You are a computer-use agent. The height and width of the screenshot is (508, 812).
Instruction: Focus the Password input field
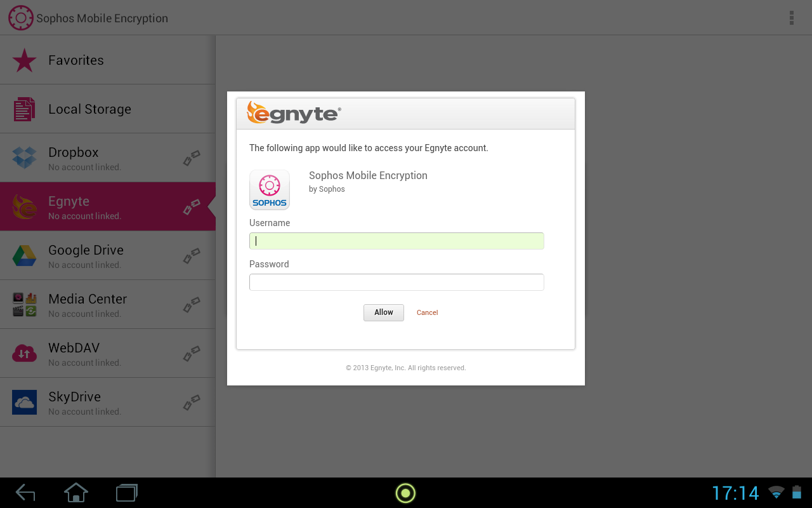(396, 282)
